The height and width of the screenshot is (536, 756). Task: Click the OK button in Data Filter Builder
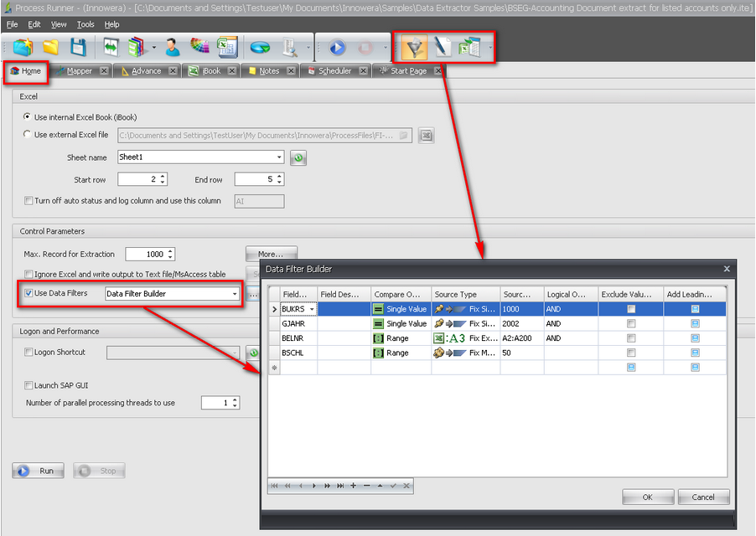pos(647,496)
